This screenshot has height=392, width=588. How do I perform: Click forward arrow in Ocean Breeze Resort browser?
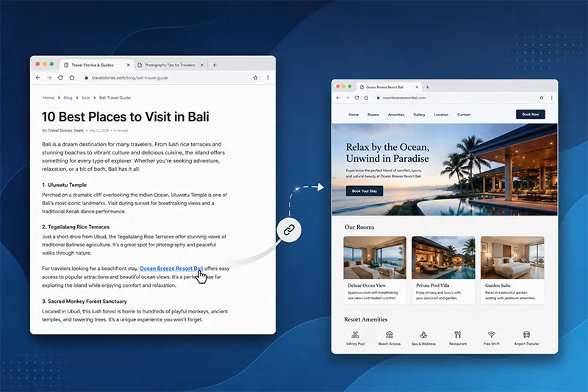(x=347, y=98)
